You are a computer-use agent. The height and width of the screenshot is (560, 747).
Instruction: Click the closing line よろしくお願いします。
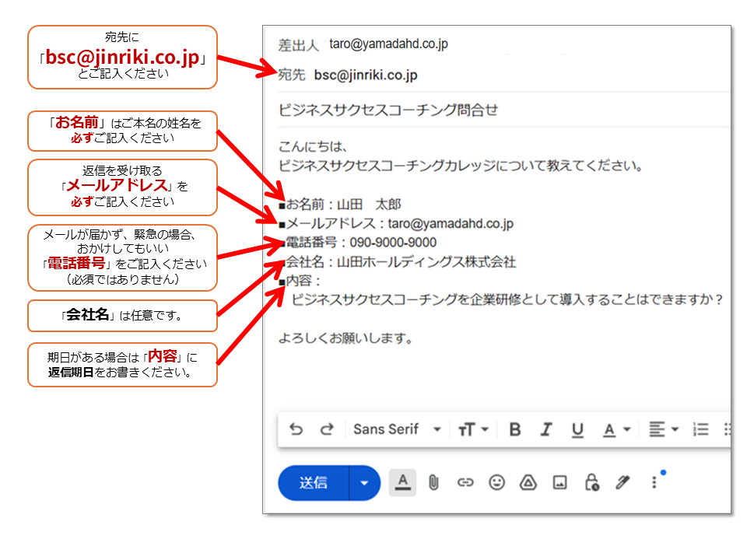pos(345,338)
